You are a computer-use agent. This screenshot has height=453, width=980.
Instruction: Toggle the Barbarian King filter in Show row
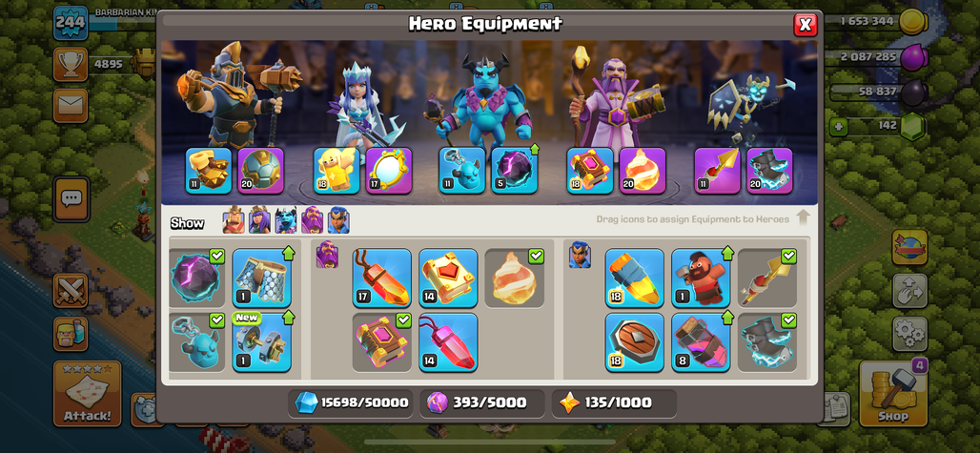[x=234, y=220]
